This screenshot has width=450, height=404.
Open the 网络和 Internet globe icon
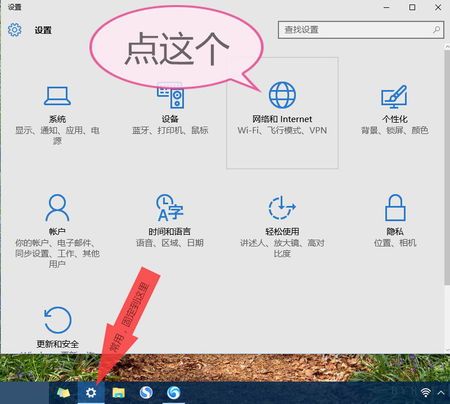tap(282, 95)
